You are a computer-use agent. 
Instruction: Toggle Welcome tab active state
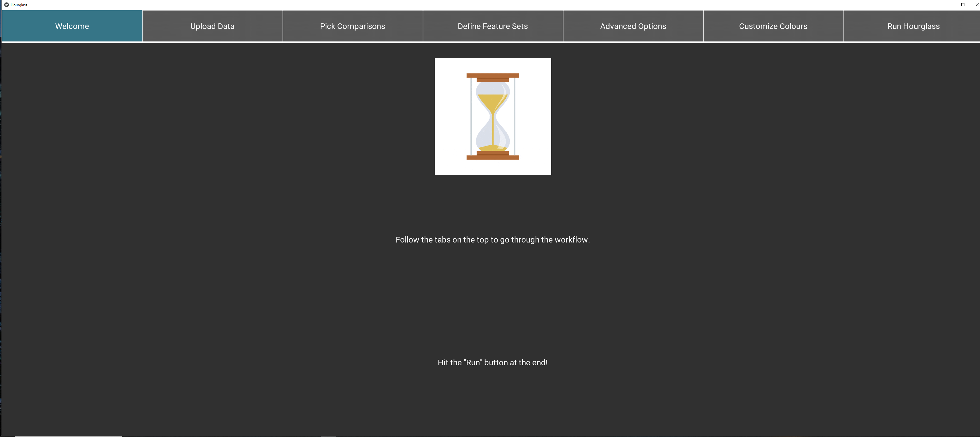point(72,26)
